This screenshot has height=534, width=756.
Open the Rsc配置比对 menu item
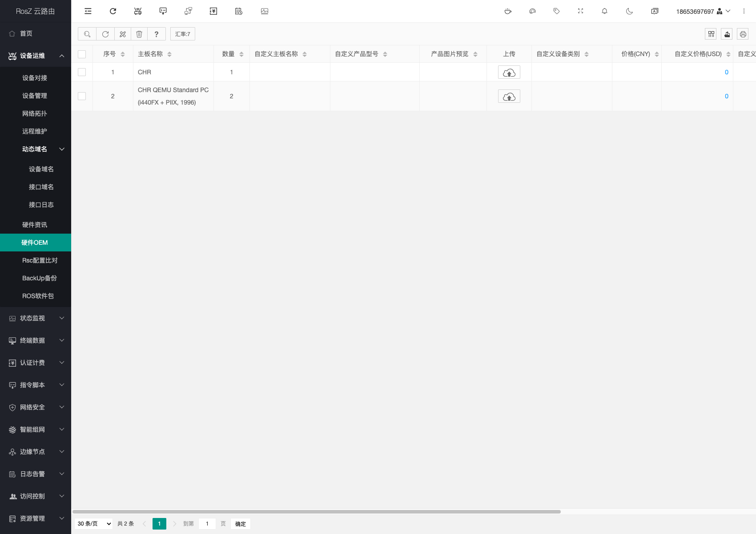[40, 260]
